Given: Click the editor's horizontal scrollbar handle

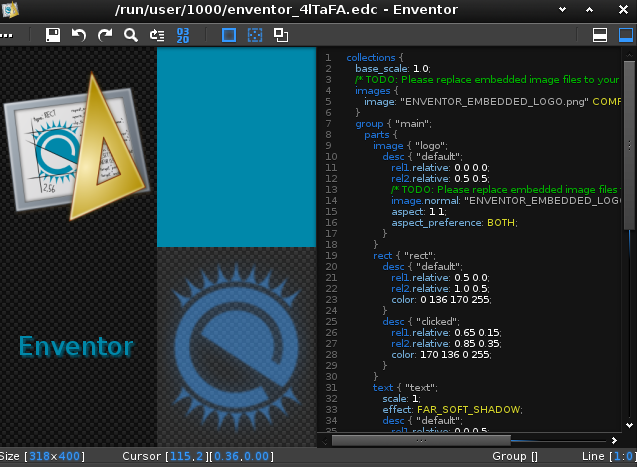Looking at the screenshot, I should [x=421, y=440].
